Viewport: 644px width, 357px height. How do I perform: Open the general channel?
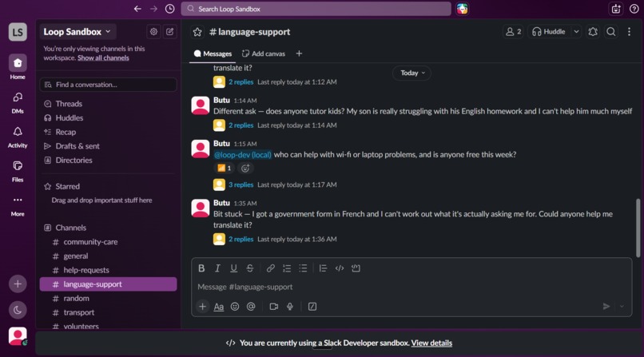coord(108,256)
